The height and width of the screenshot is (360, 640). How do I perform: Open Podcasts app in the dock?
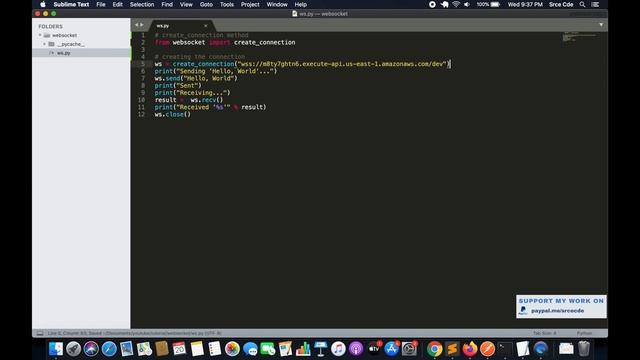356,349
